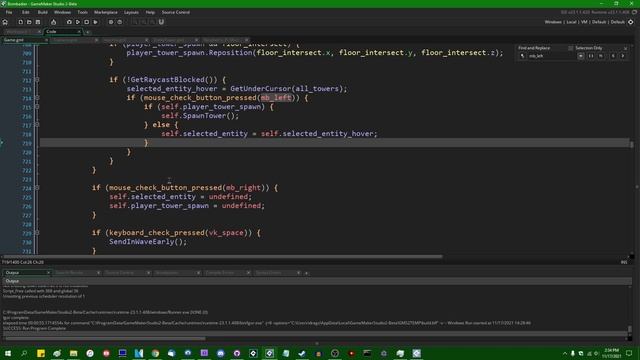The height and width of the screenshot is (360, 640).
Task: Click the highlighted mb_left text
Action: point(276,98)
